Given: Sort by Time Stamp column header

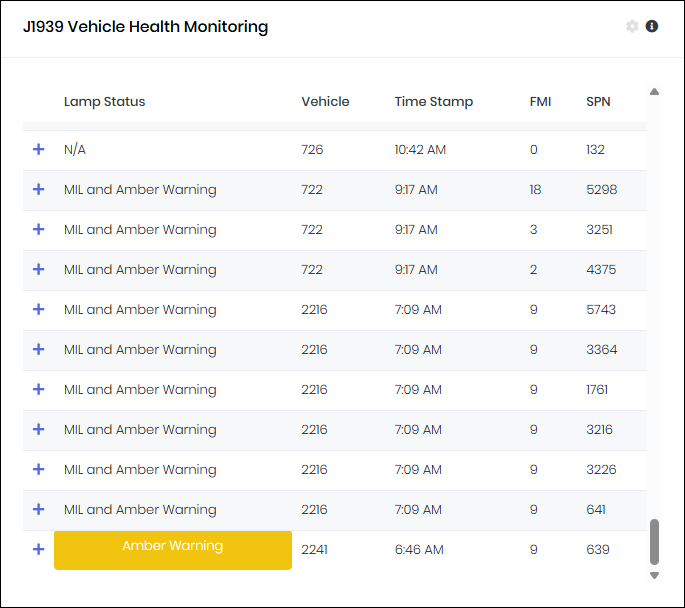Looking at the screenshot, I should (x=433, y=101).
